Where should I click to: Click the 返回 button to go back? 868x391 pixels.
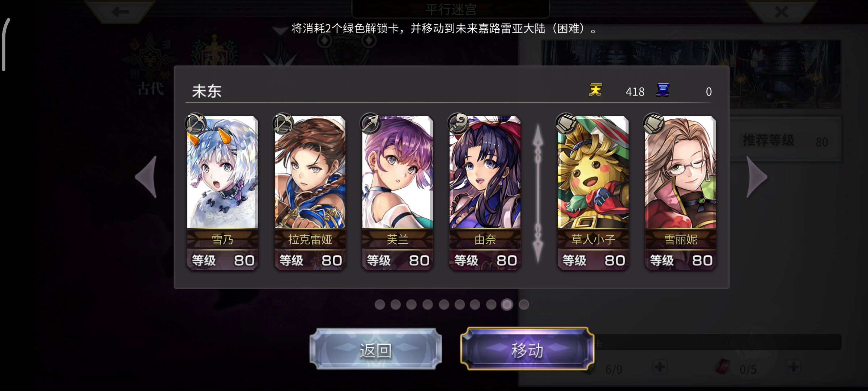[376, 349]
